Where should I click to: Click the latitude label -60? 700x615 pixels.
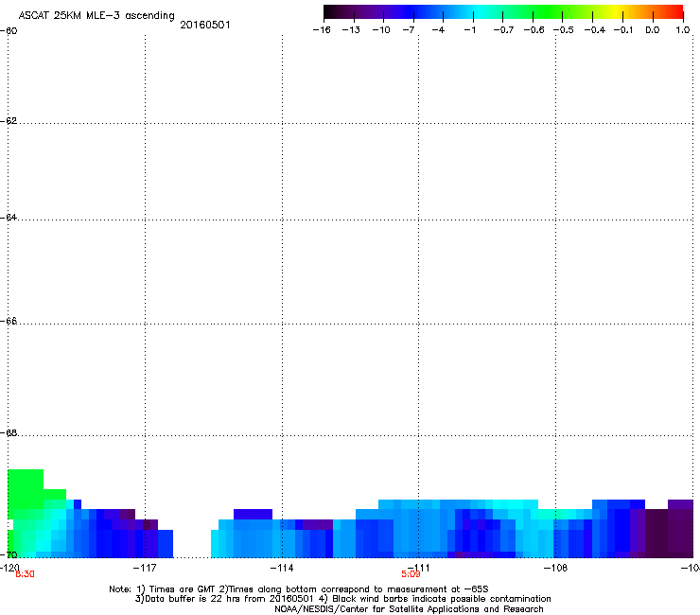9,31
